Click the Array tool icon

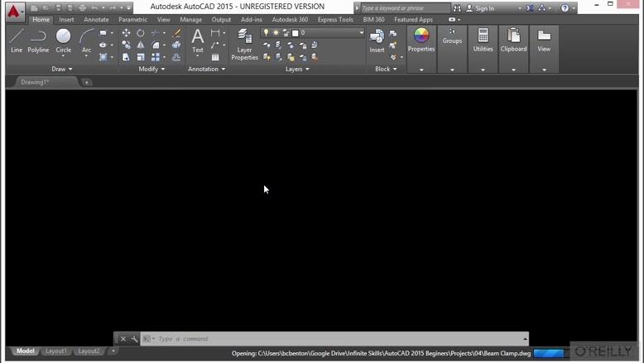click(x=156, y=57)
